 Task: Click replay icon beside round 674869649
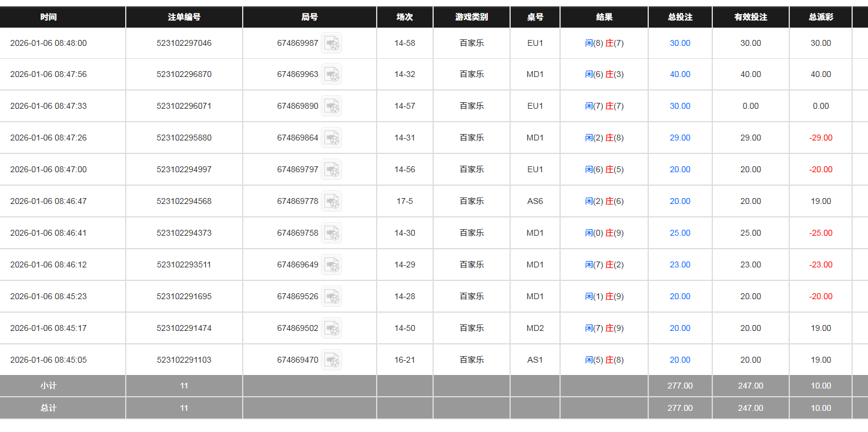pyautogui.click(x=331, y=265)
